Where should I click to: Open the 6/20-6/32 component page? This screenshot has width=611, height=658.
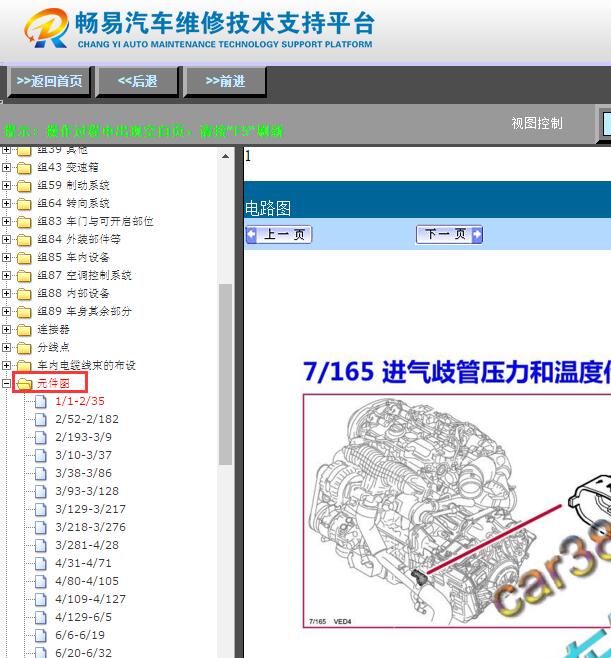tap(84, 653)
